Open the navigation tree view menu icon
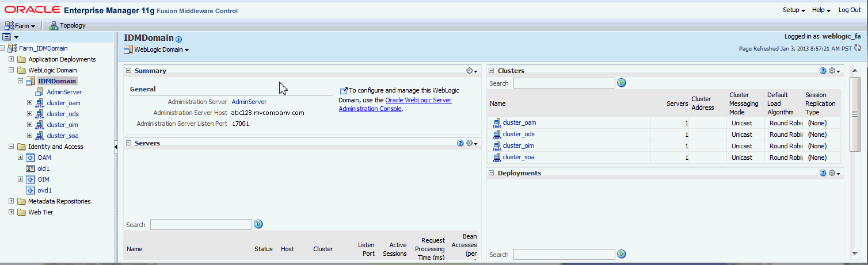868x265 pixels. (10, 36)
